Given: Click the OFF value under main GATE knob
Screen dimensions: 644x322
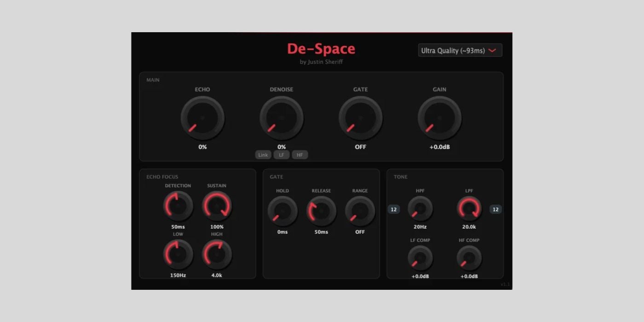Looking at the screenshot, I should pyautogui.click(x=361, y=147).
